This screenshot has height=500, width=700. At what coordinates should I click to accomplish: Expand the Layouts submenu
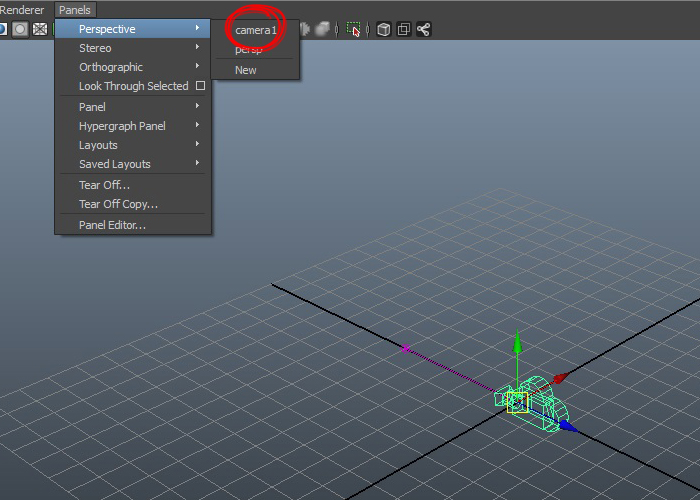tap(133, 145)
